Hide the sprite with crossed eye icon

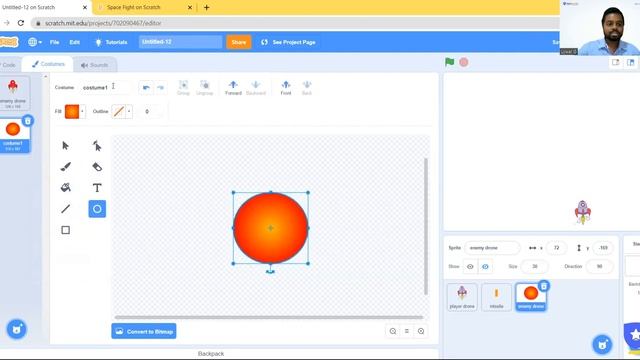coord(485,267)
